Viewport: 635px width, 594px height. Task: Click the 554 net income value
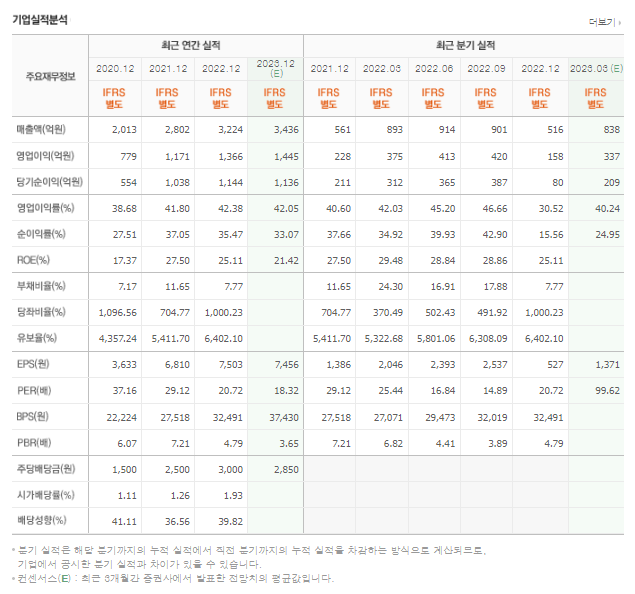(x=128, y=183)
